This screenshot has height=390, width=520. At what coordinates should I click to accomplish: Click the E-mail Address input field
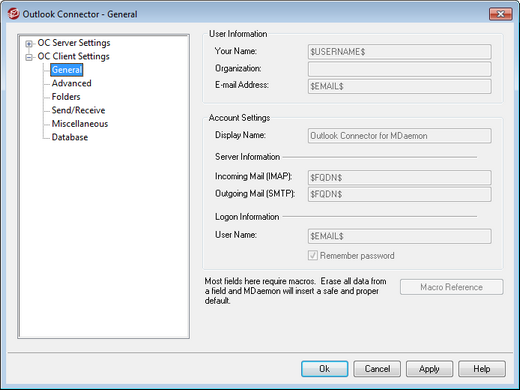(x=399, y=86)
